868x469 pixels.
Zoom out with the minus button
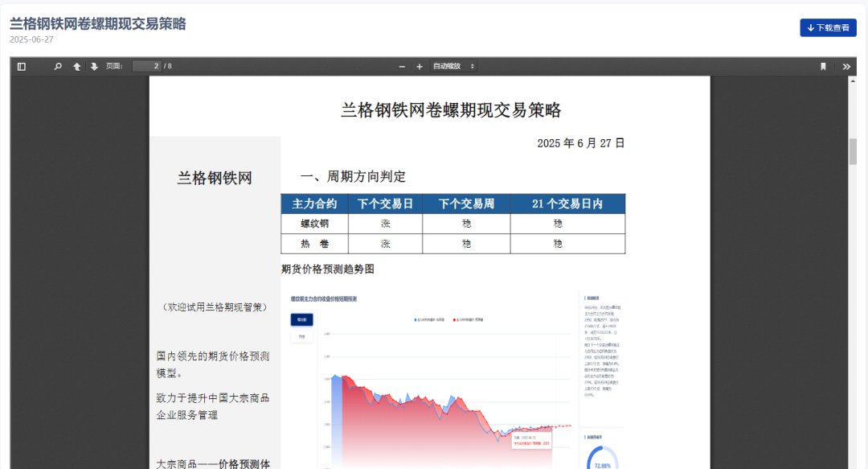(x=402, y=67)
